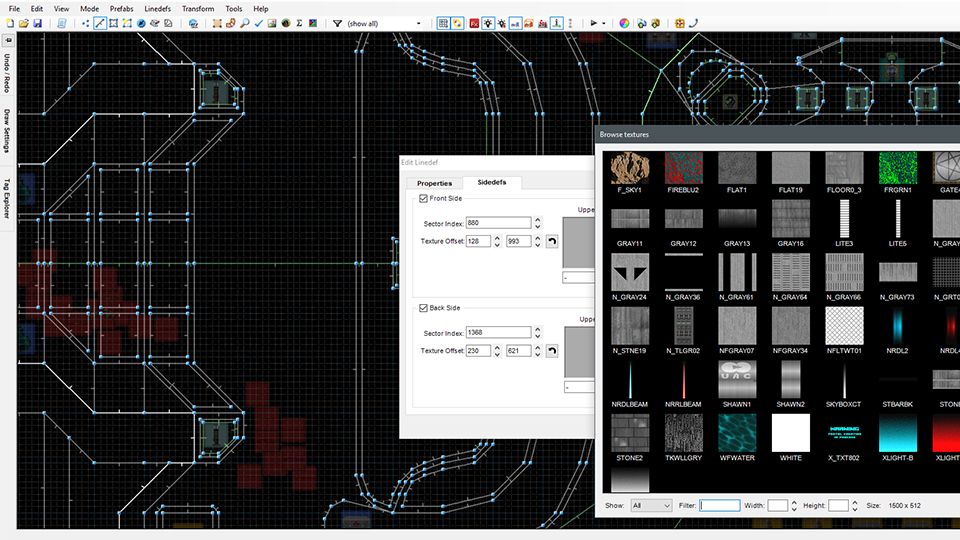
Task: Switch to the Properties tab
Action: [x=434, y=183]
